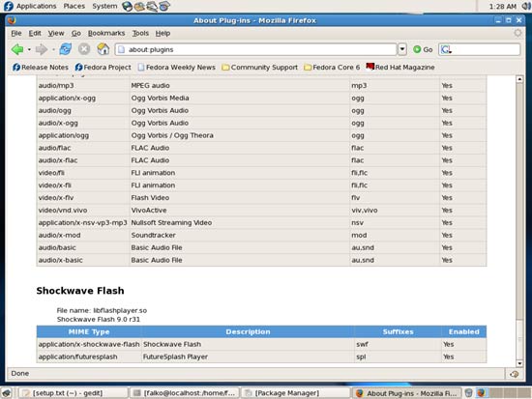Open the Edit menu

35,33
